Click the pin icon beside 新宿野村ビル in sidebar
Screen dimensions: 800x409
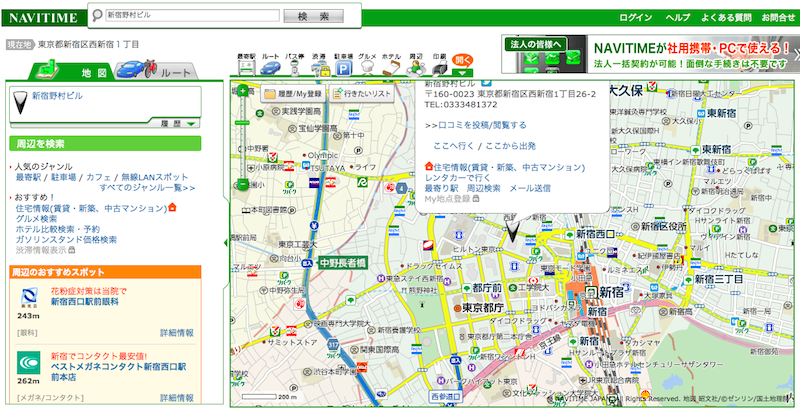(20, 102)
